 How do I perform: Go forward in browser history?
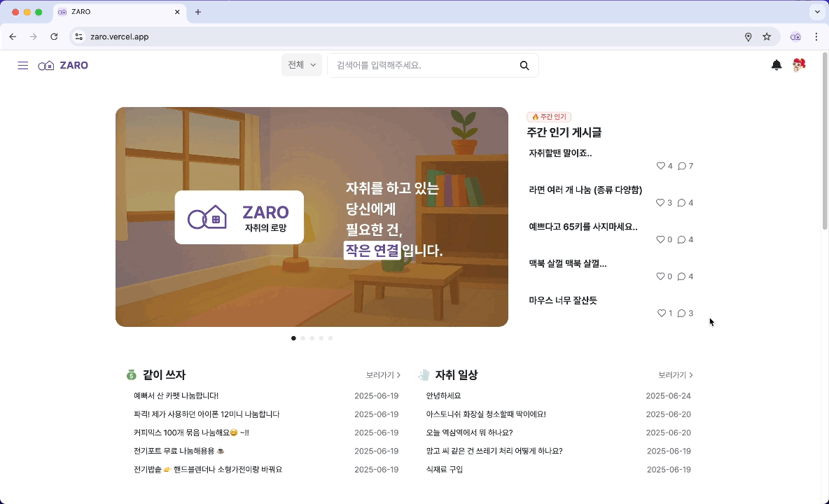(34, 36)
